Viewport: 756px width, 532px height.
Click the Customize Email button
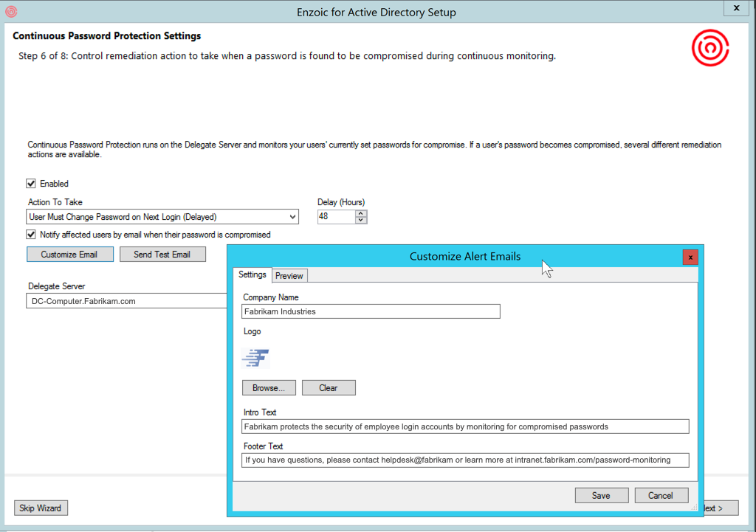70,255
